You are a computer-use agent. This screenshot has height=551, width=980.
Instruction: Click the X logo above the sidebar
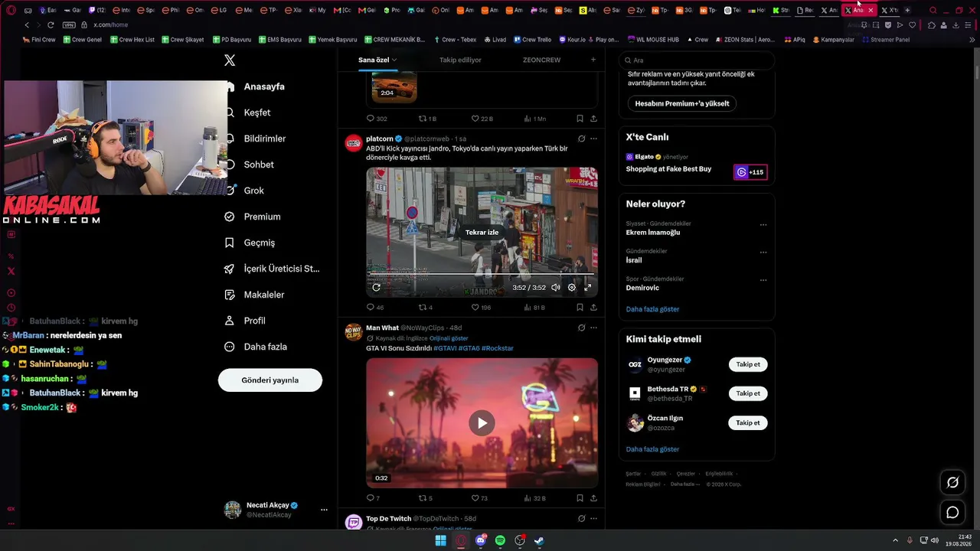coord(230,60)
